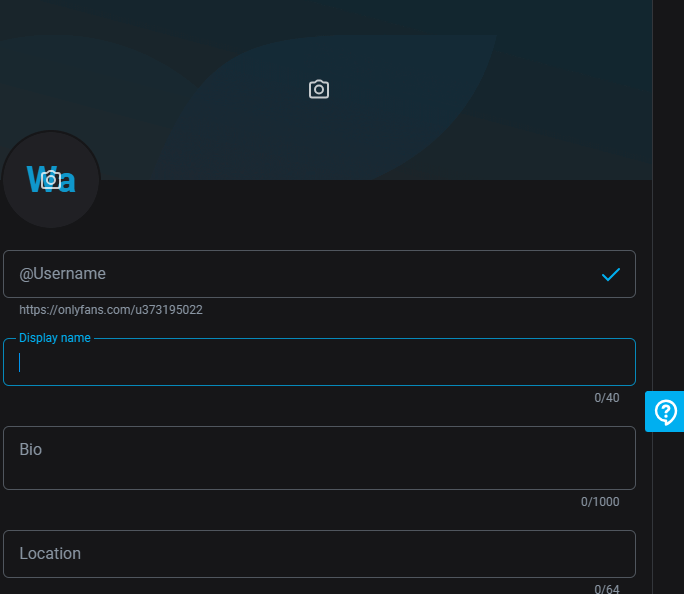Select the Location input field
Screen dimensions: 684x594
pos(319,554)
